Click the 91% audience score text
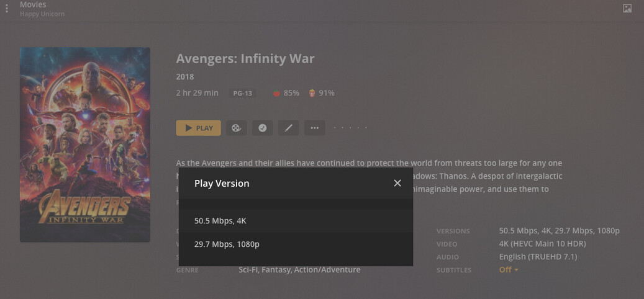This screenshot has width=644, height=299. 327,93
